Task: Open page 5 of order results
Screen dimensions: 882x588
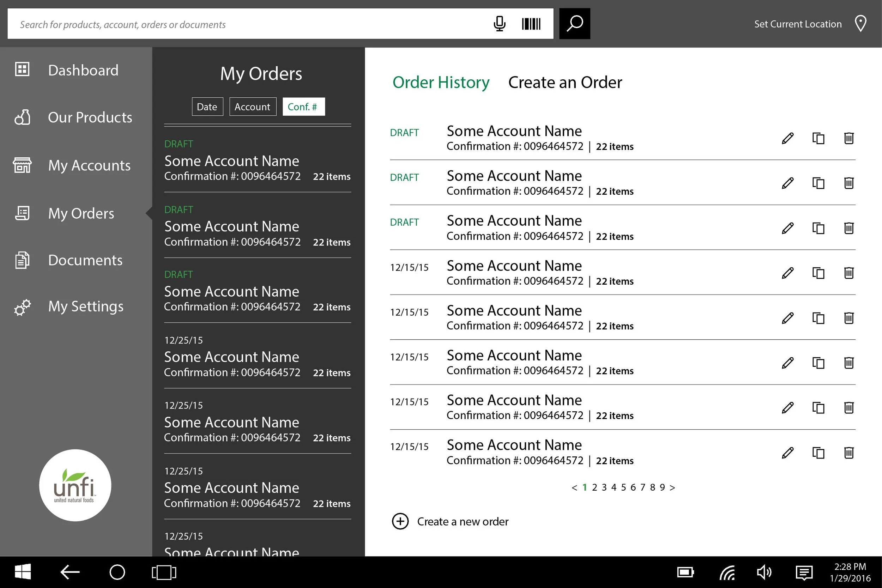Action: click(624, 487)
